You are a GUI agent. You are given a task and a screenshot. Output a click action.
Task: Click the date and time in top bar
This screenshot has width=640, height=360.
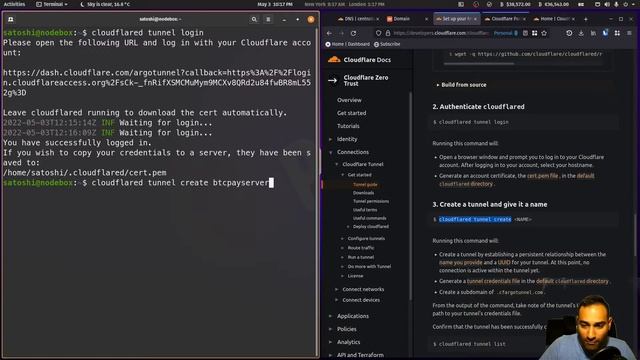click(x=275, y=4)
